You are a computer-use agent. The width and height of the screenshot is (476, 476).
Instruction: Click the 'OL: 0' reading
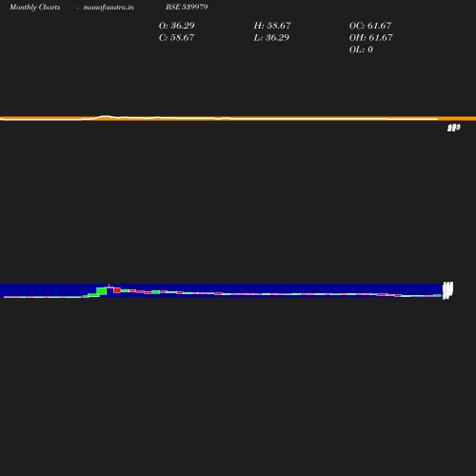tap(361, 50)
